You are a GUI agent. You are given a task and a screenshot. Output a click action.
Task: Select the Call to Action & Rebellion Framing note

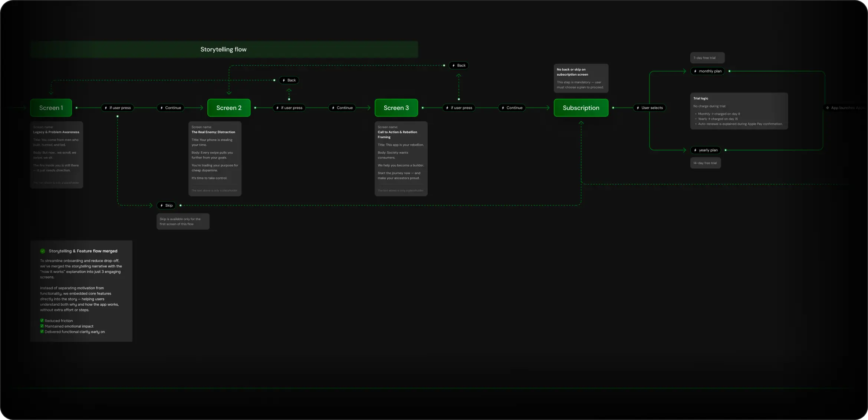[401, 158]
